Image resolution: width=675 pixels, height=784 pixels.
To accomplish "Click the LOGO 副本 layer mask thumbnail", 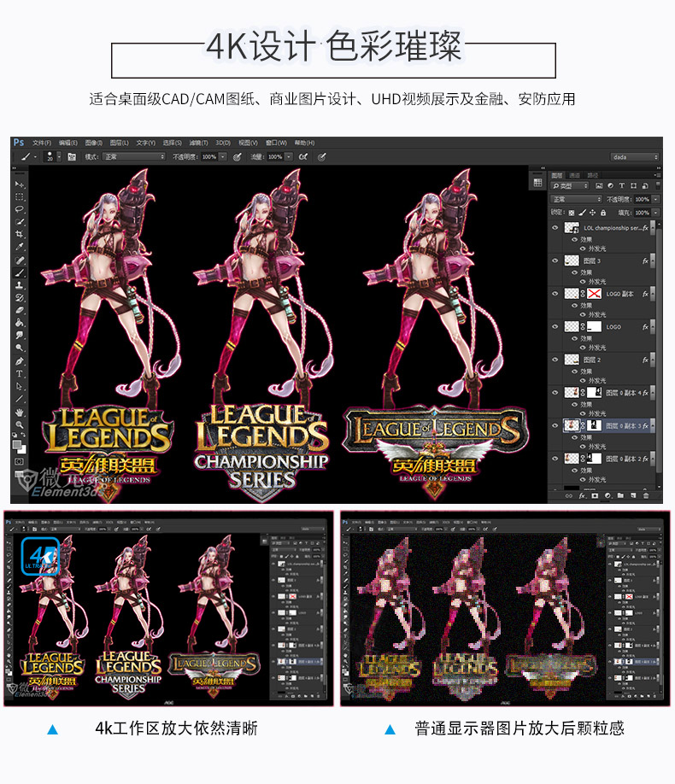I will [594, 294].
